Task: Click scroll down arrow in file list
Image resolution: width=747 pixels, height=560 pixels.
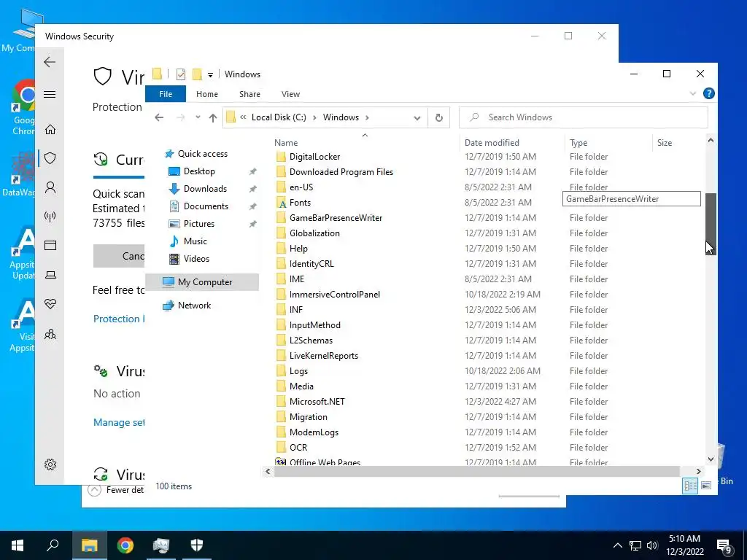Action: point(711,459)
